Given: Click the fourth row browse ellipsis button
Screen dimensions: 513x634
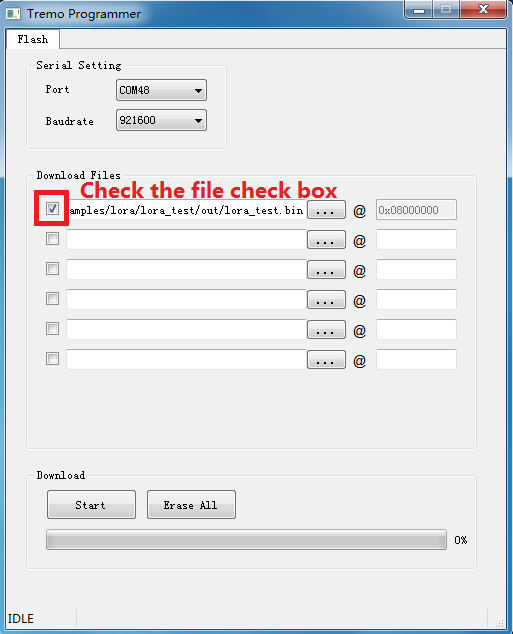Looking at the screenshot, I should [x=326, y=300].
